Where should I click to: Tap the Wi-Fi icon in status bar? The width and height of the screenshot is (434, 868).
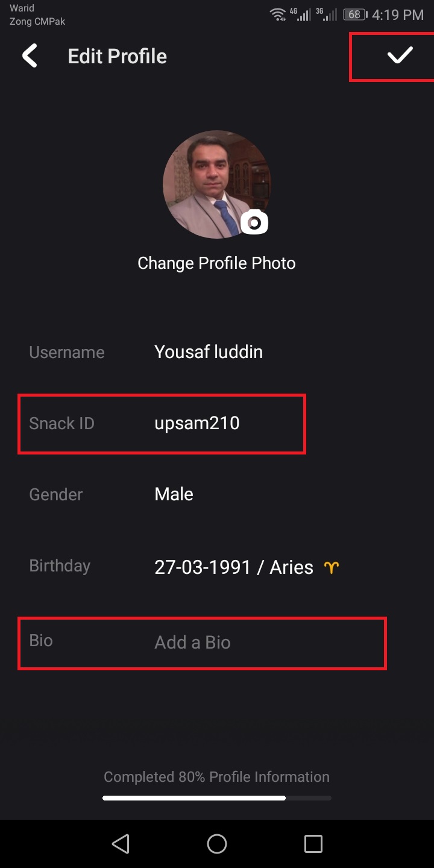coord(278,14)
